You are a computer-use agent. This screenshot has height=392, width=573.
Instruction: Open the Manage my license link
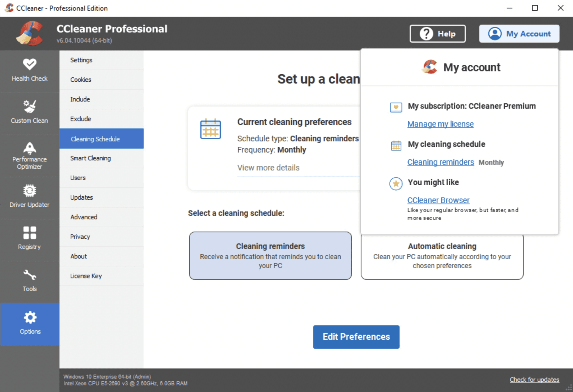click(x=440, y=124)
